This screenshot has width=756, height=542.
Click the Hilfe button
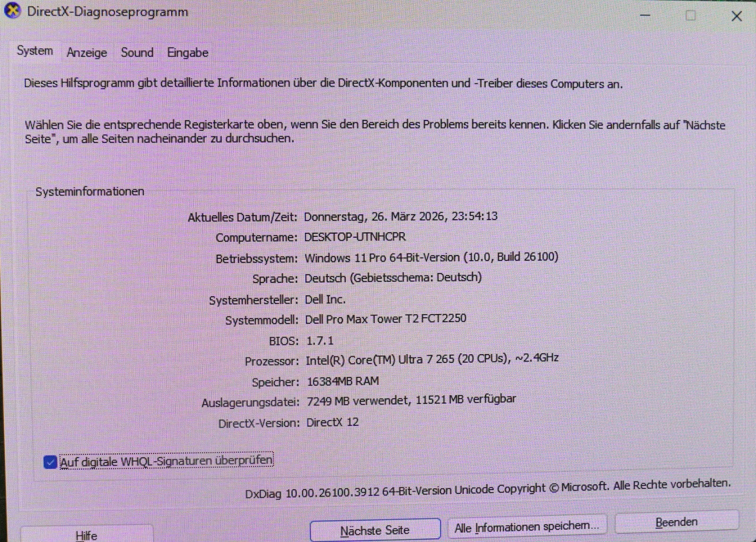87,534
